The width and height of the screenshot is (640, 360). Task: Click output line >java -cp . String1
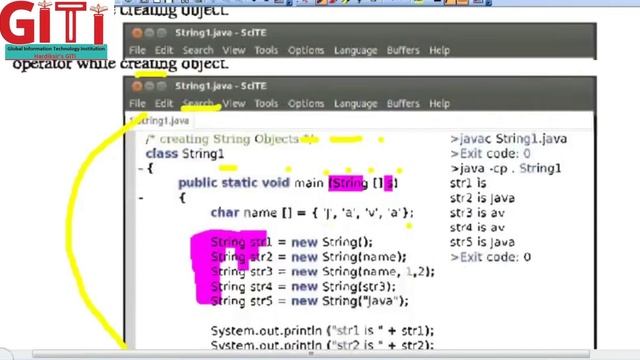[x=506, y=169]
